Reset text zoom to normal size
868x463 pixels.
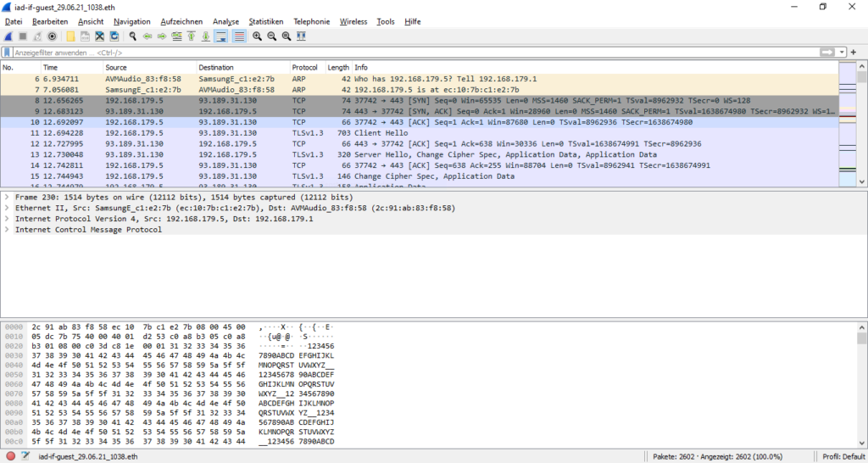coord(287,36)
